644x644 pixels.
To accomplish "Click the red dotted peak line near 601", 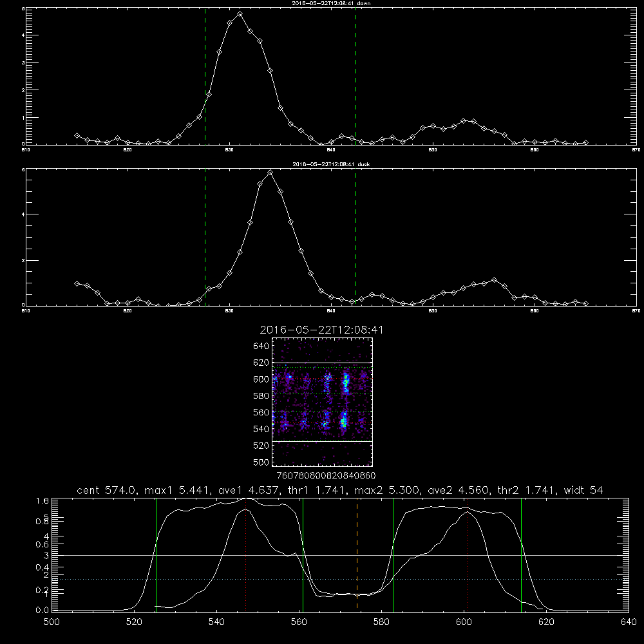I will pos(468,554).
